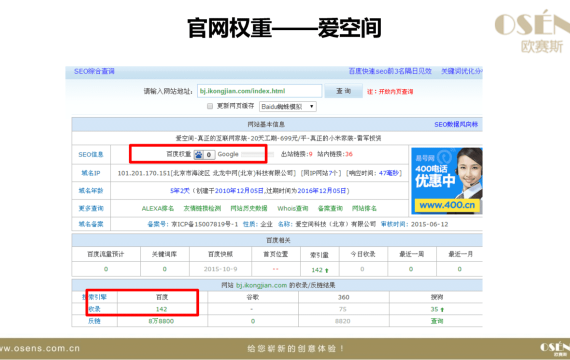Click the 更多查询 row label
Image resolution: width=570 pixels, height=360 pixels.
tap(91, 208)
